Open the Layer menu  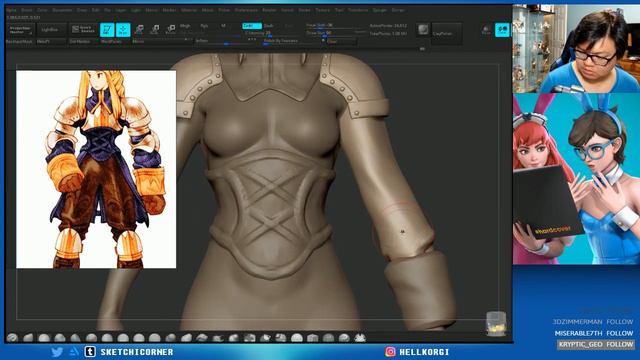[x=120, y=10]
